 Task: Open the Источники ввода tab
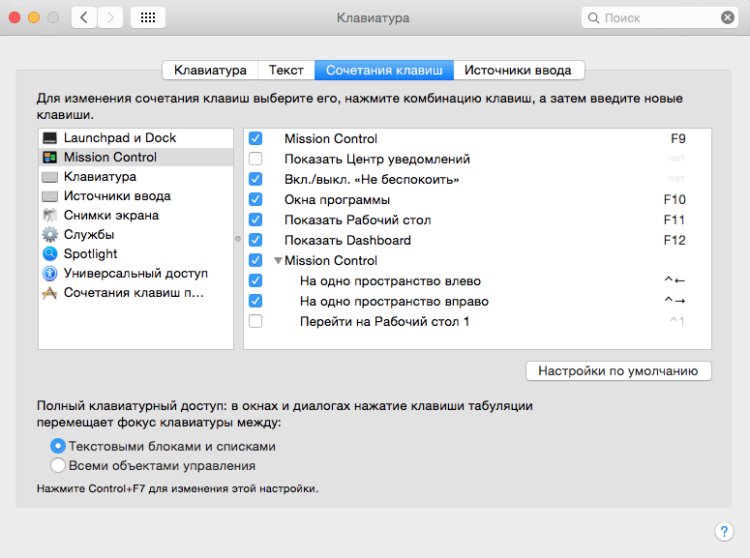coord(518,70)
